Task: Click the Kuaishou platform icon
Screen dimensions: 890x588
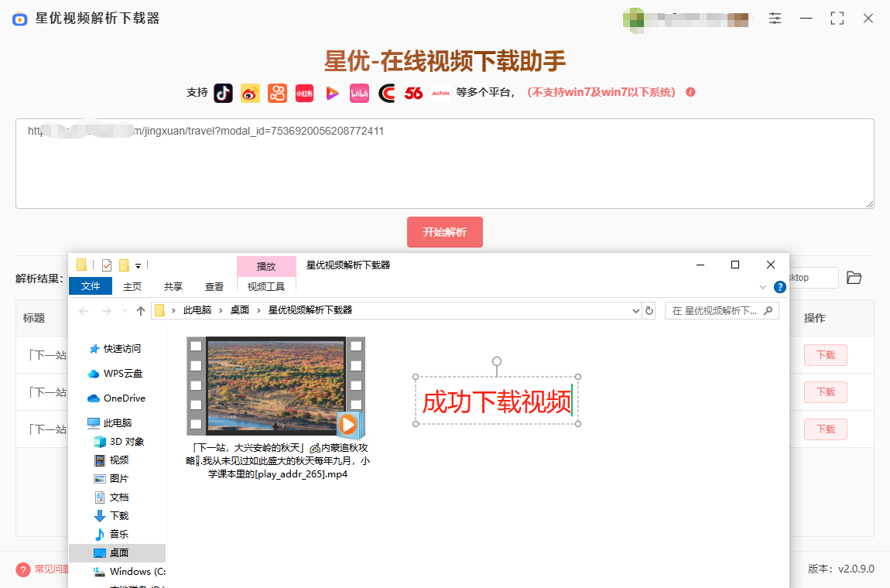Action: (278, 93)
